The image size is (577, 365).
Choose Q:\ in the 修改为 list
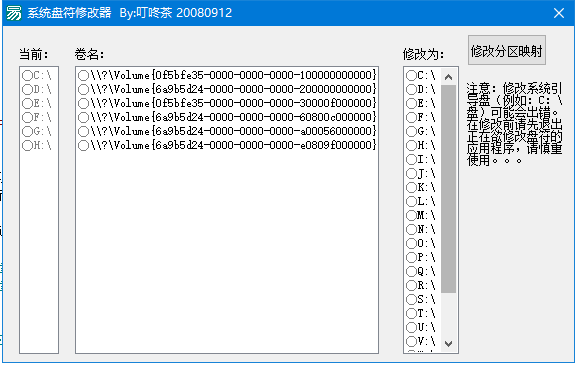pyautogui.click(x=421, y=271)
